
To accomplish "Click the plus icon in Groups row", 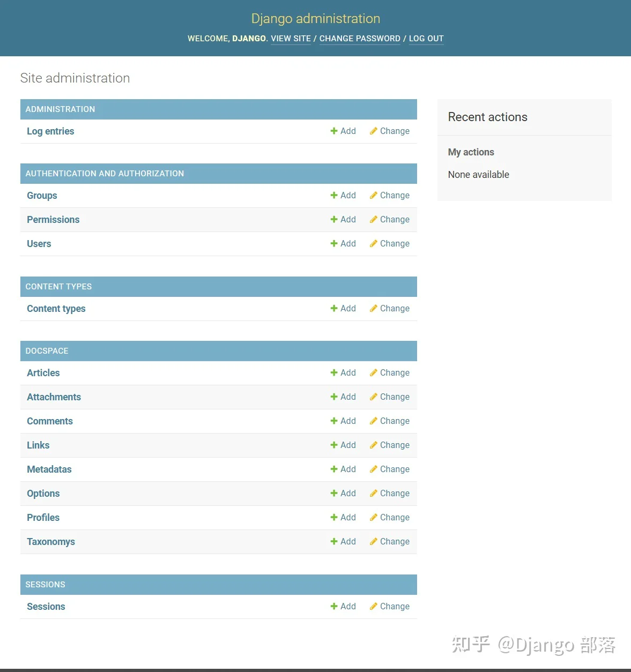I will click(x=334, y=195).
